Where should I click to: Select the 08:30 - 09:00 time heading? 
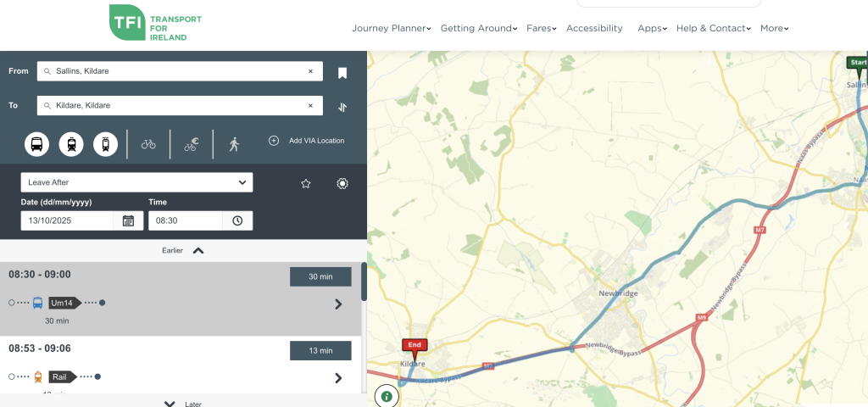click(39, 275)
